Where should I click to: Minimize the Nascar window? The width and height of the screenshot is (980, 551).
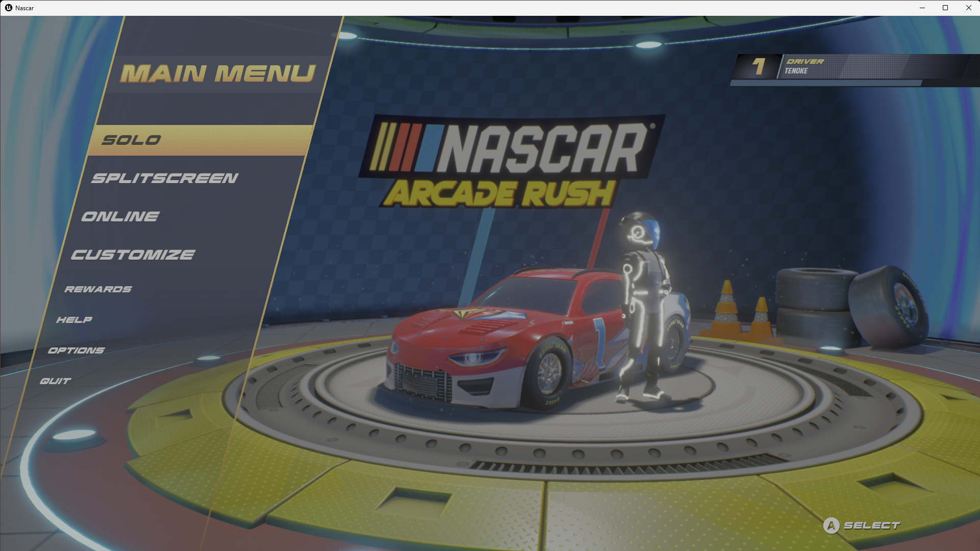tap(922, 8)
